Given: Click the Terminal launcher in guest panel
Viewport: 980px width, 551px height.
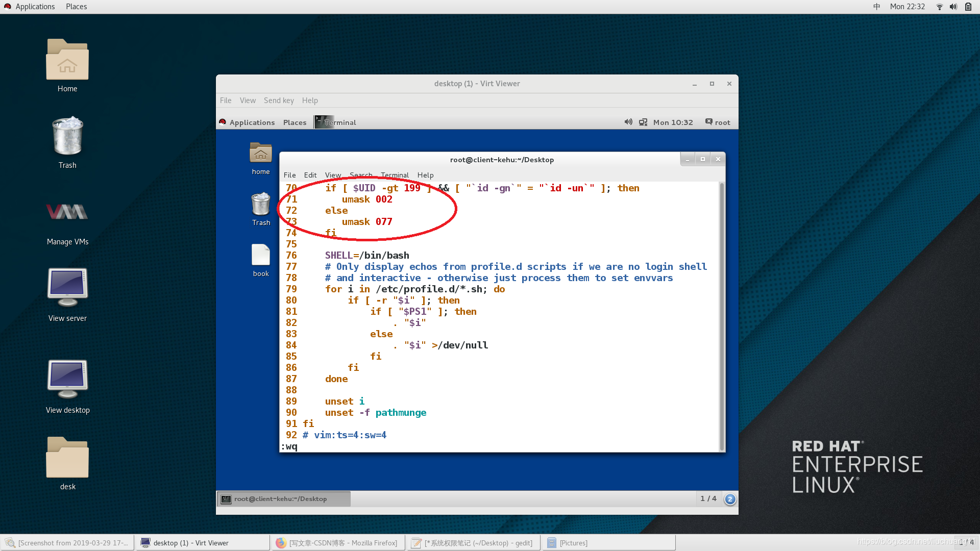Looking at the screenshot, I should 335,122.
